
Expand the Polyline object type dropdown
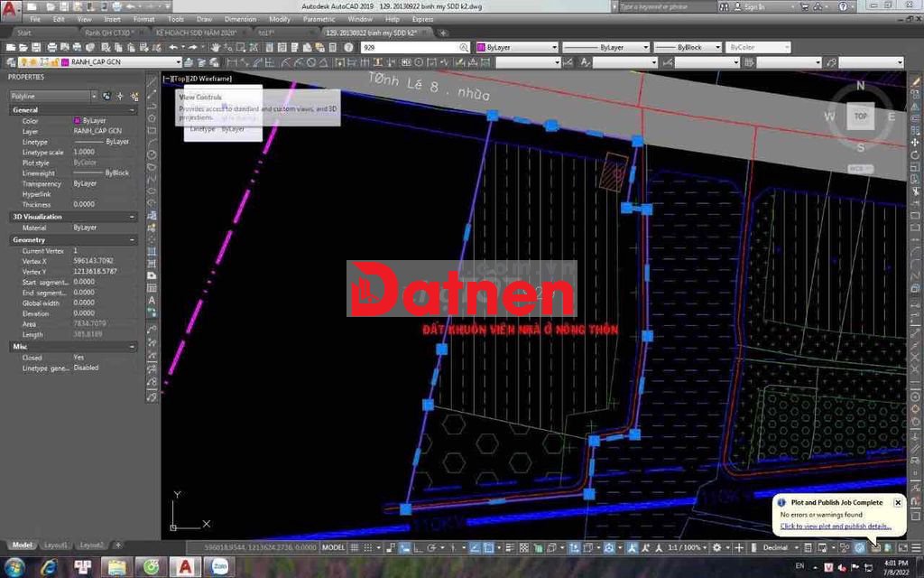(94, 96)
